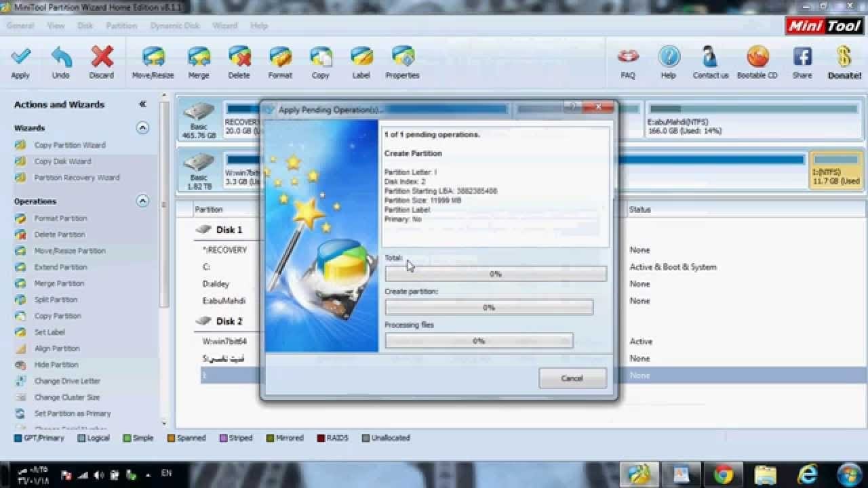The image size is (868, 488).
Task: Open the Dynamic Disk menu
Action: pos(174,26)
